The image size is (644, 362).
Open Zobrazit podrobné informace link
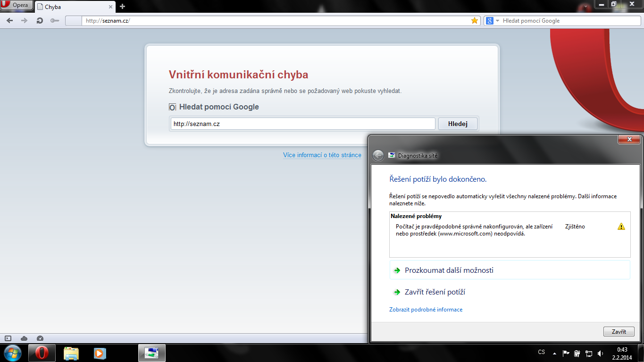426,310
